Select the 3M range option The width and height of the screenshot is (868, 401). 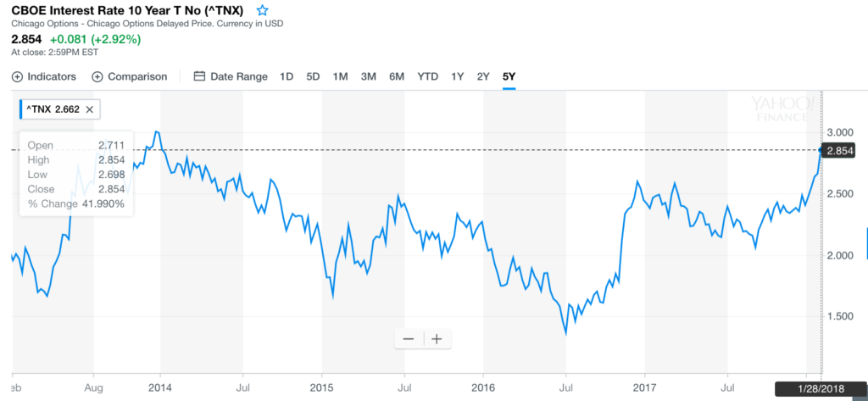coord(369,76)
